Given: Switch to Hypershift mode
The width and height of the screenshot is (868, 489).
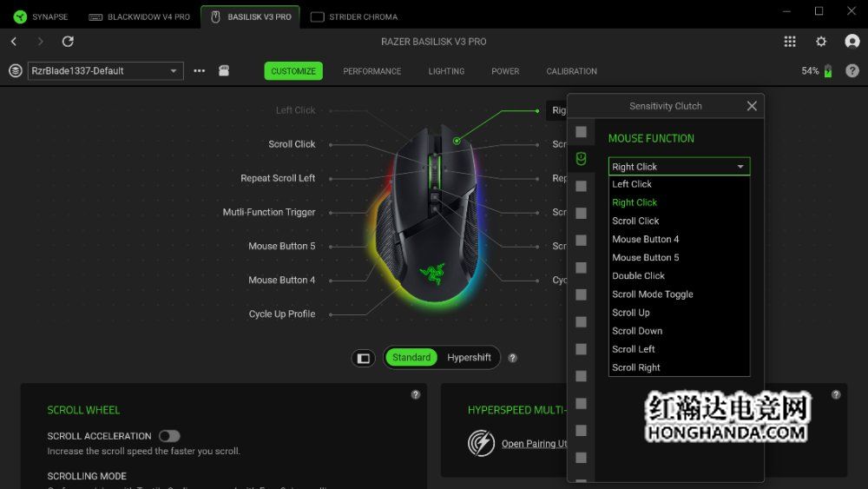Looking at the screenshot, I should point(469,358).
